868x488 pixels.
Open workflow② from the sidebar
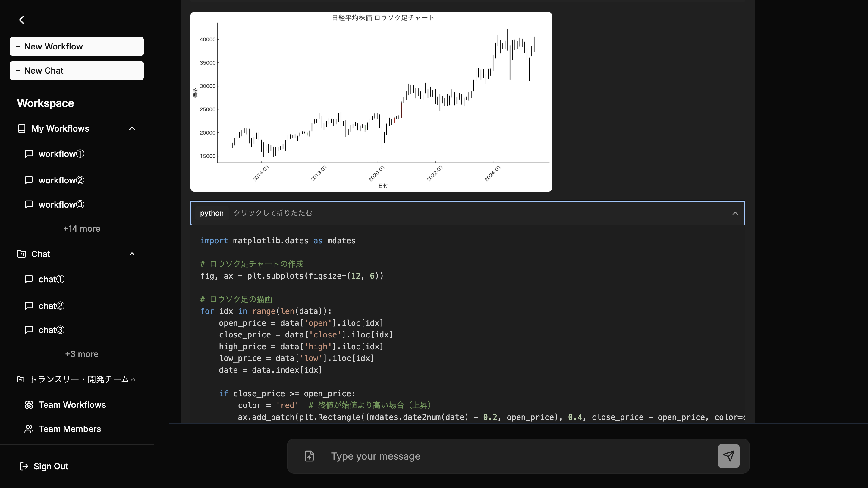61,180
